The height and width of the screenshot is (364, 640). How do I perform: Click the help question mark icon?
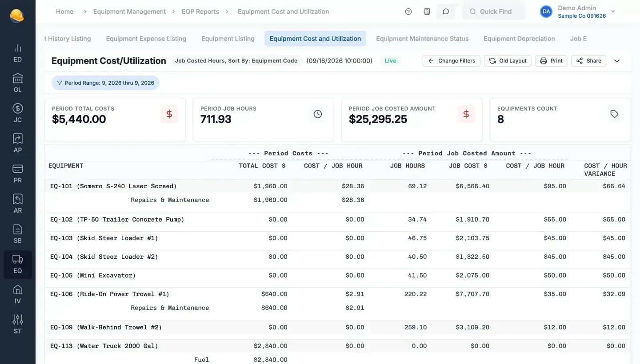coord(408,12)
